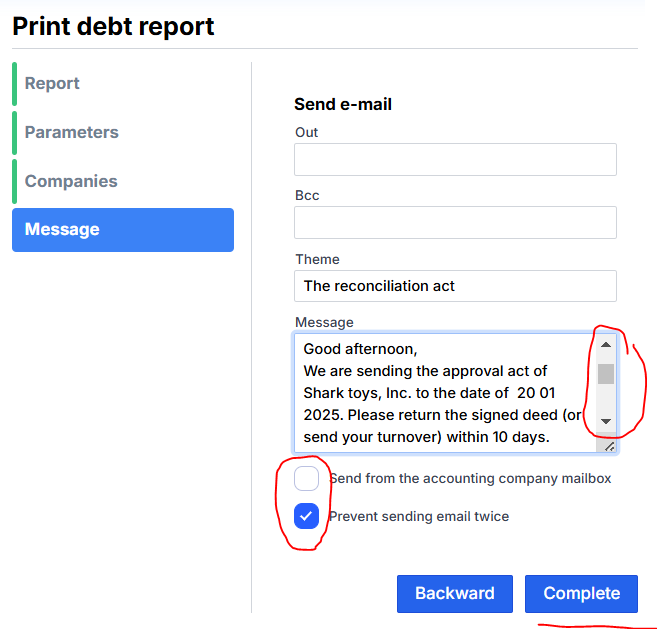657x629 pixels.
Task: Click the message scrollbar thumb
Action: (x=606, y=374)
